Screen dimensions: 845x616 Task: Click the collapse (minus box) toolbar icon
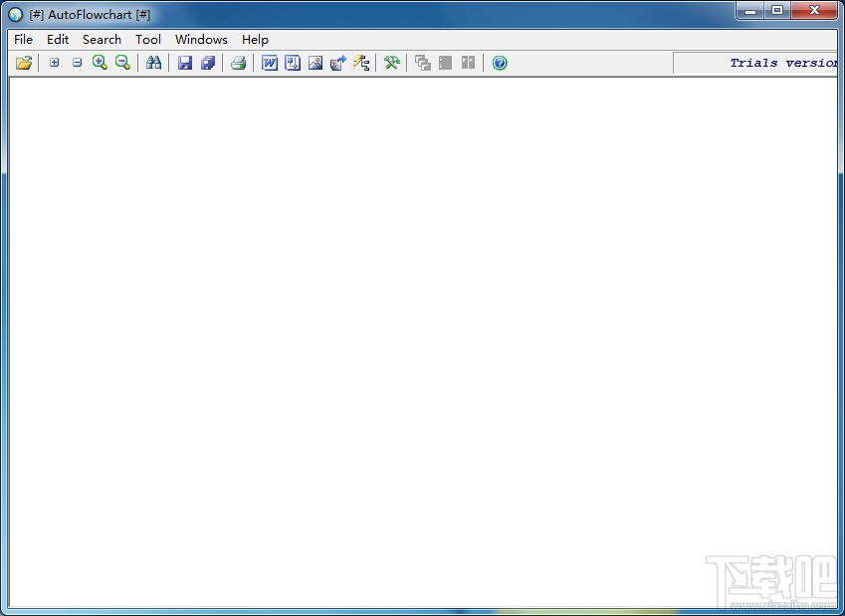(77, 63)
